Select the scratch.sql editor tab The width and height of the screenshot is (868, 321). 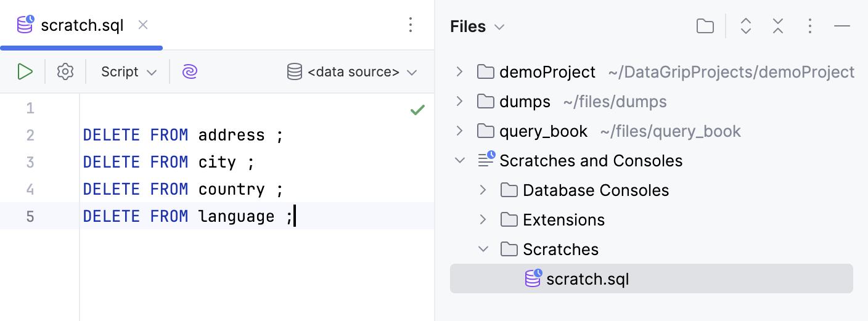point(81,25)
